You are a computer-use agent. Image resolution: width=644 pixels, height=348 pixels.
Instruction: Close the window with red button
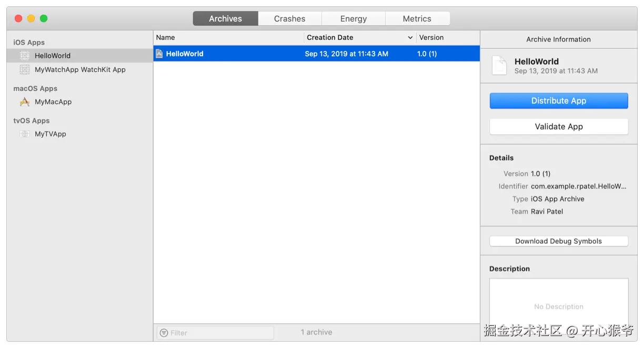18,18
